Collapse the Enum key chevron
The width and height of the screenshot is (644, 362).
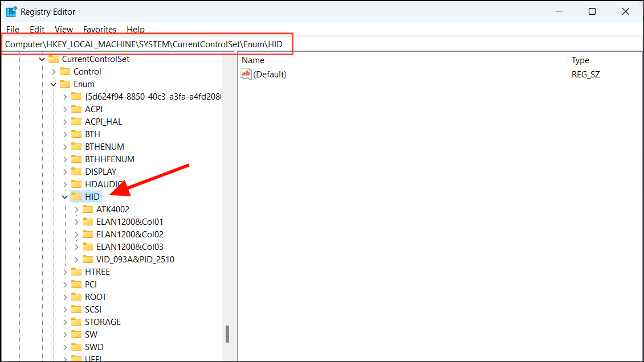tap(53, 84)
